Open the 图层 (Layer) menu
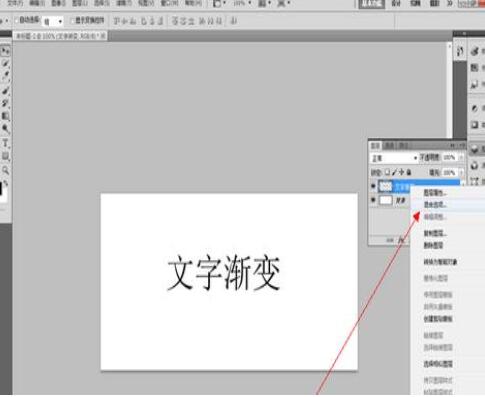This screenshot has width=485, height=397. coord(80,3)
